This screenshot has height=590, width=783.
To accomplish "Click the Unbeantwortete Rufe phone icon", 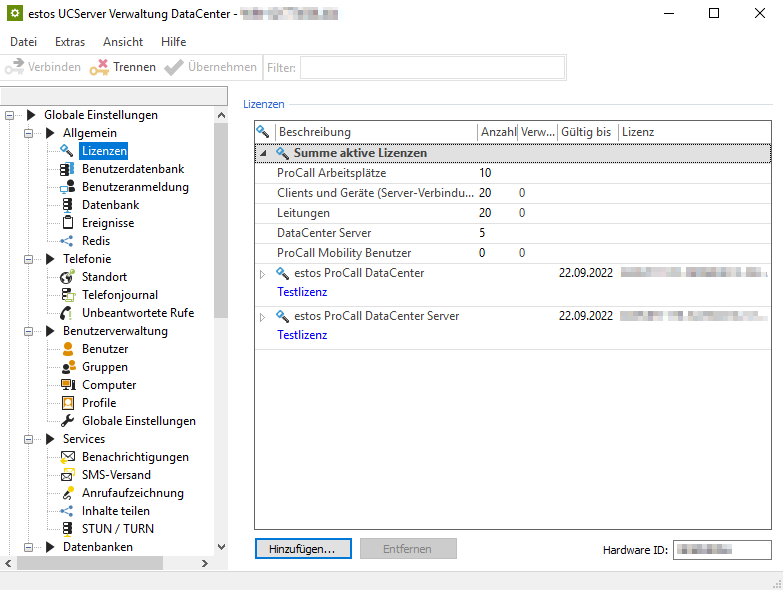I will (x=67, y=313).
